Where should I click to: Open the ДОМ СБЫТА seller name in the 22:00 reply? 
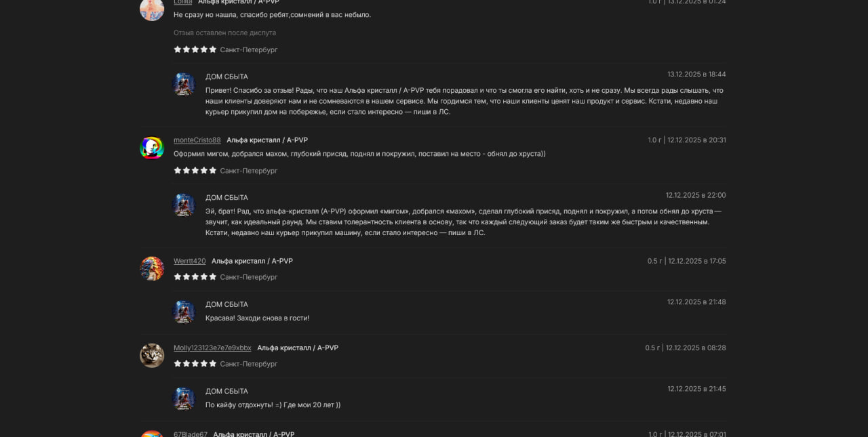coord(226,198)
